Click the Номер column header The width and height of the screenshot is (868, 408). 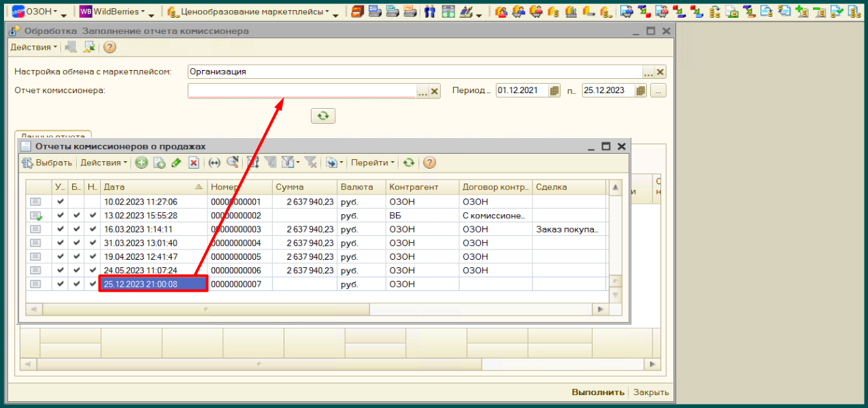(x=239, y=187)
